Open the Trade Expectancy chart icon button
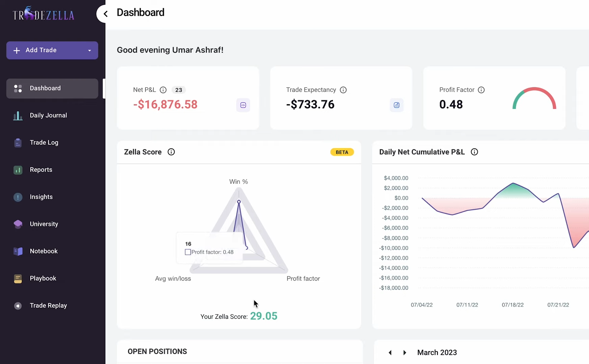The height and width of the screenshot is (364, 589). click(x=396, y=105)
